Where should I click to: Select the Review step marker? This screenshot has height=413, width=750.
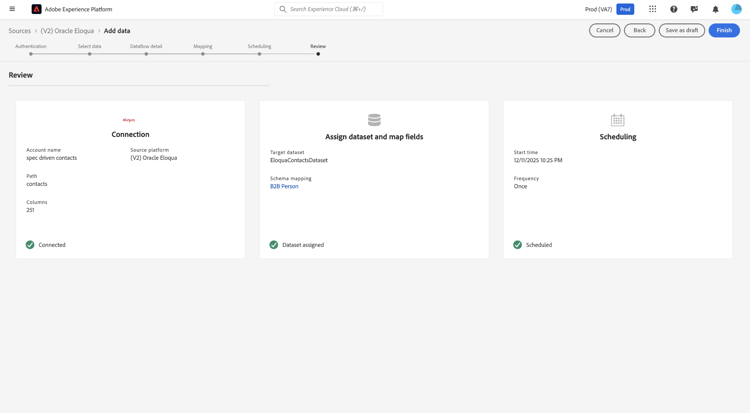318,54
